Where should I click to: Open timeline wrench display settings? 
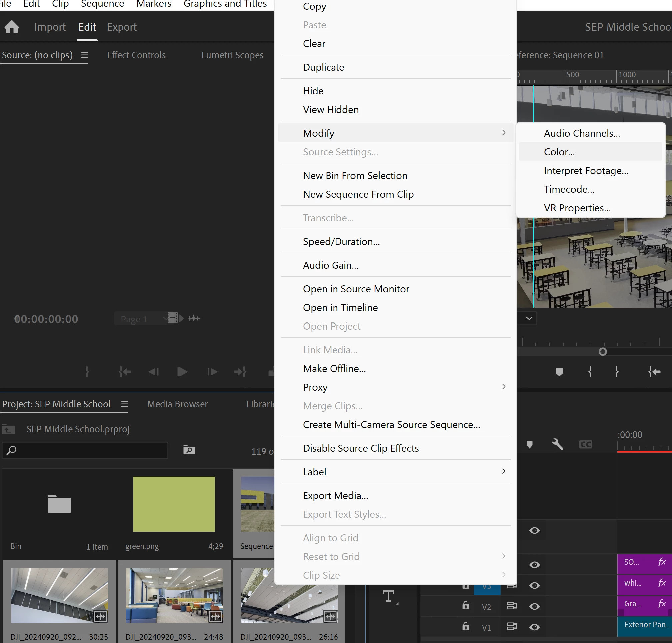557,444
